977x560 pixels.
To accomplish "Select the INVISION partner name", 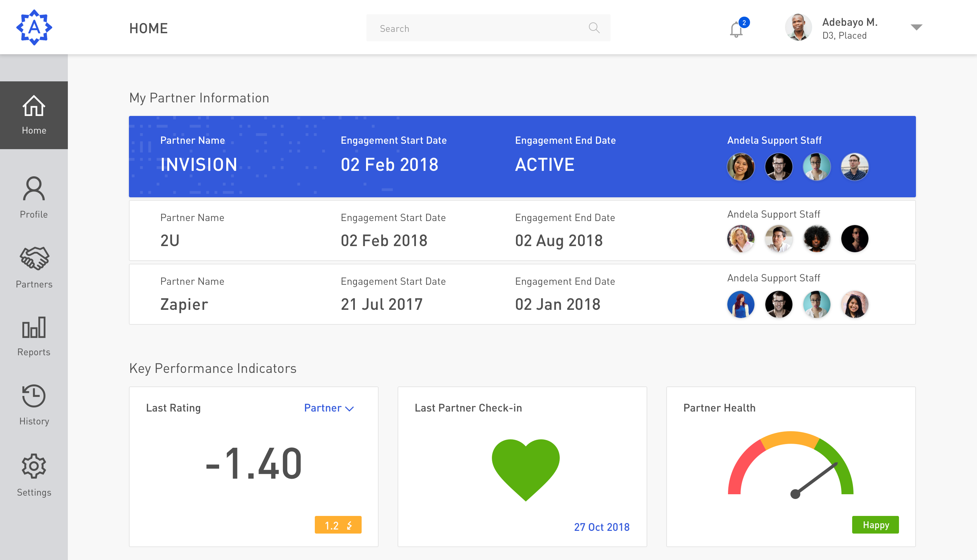I will tap(198, 165).
